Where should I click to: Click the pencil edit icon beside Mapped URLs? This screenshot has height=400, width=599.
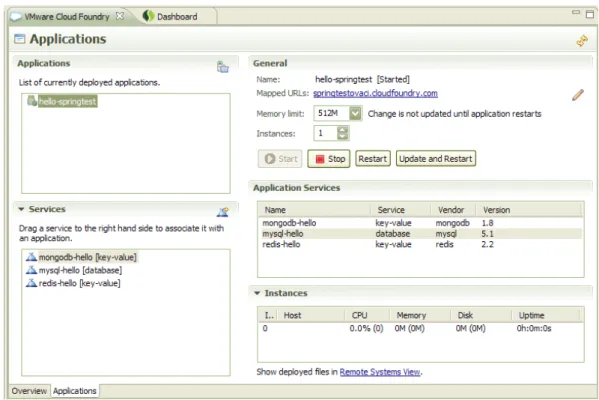tap(578, 95)
